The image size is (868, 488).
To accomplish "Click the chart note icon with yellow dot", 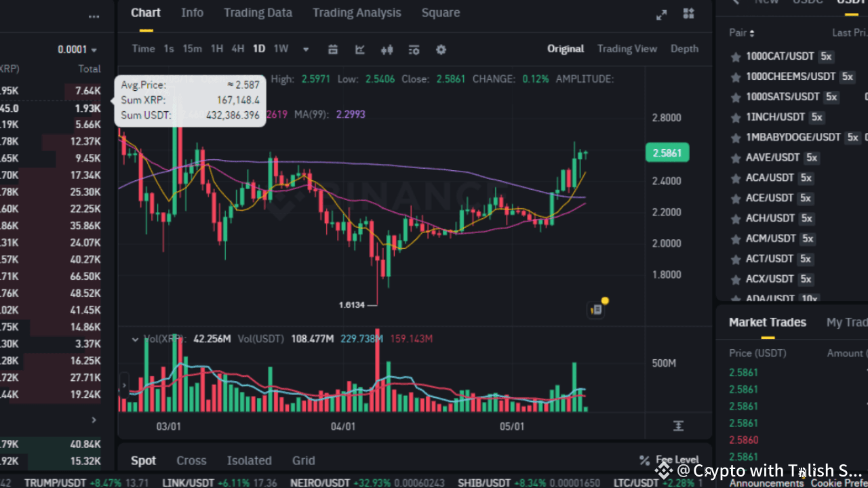I will (596, 310).
